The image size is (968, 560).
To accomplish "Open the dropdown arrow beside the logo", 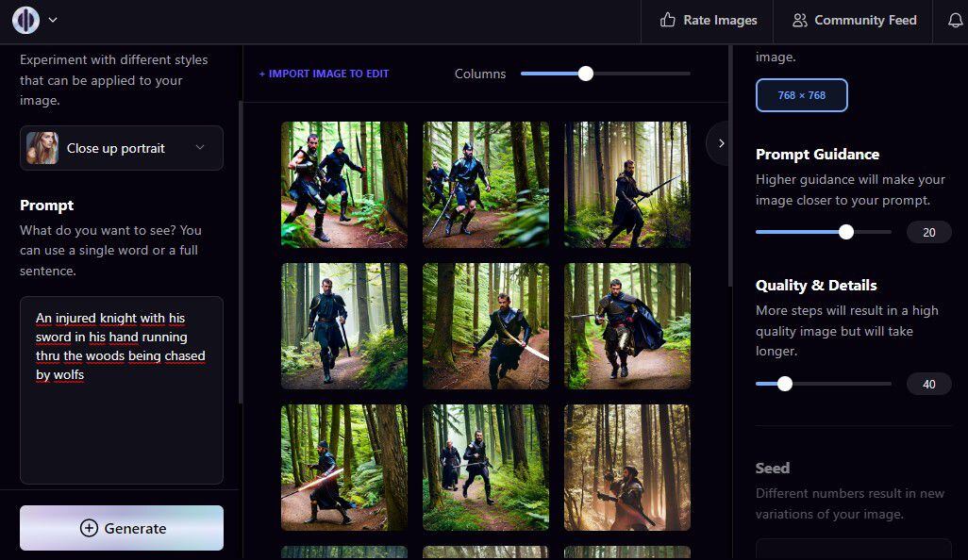I will tap(53, 20).
